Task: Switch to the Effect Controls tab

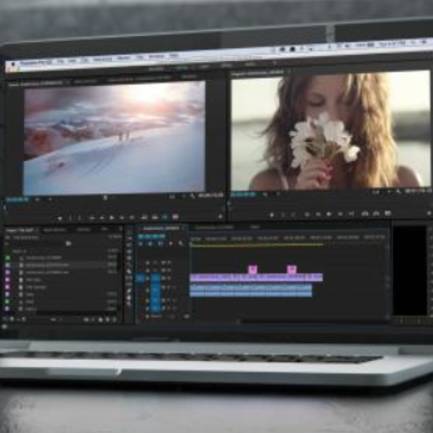Action: tap(85, 81)
